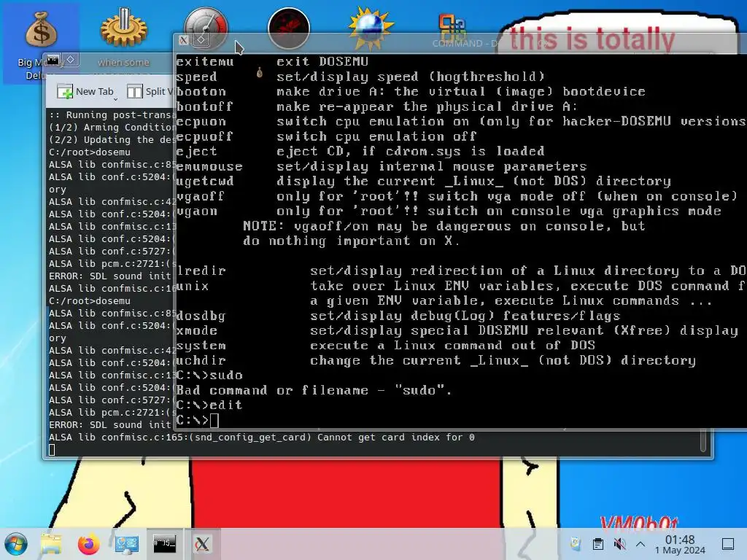Click "execute a Linux command out of DOS" text

click(452, 346)
